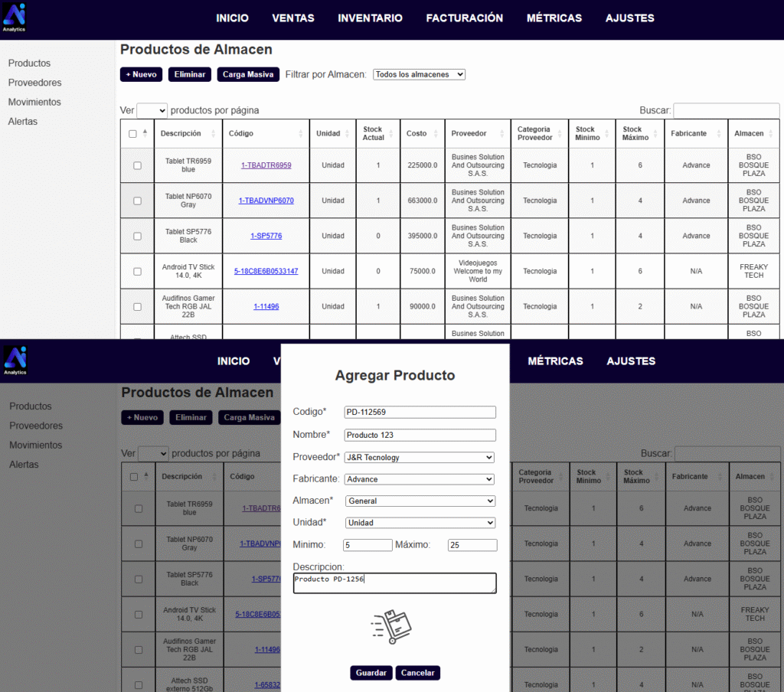Click the Analytics logo in the upper header
The image size is (784, 692).
click(x=14, y=18)
